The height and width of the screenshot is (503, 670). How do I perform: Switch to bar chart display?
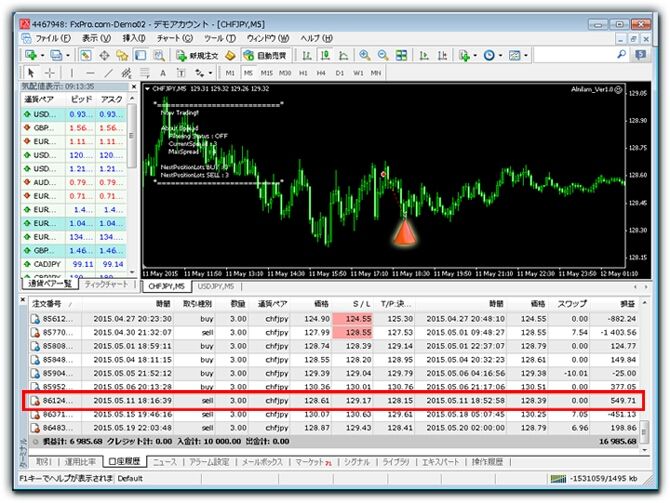[307, 56]
